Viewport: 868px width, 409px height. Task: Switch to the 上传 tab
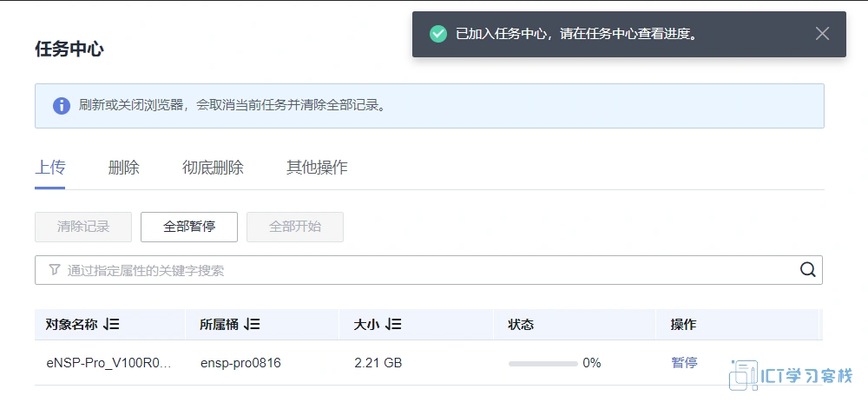[x=49, y=167]
